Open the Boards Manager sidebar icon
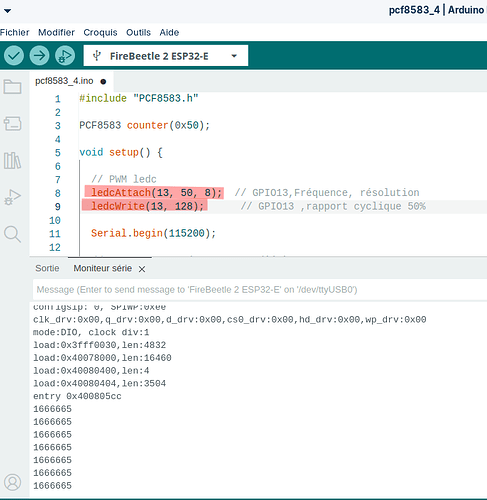This screenshot has width=487, height=500. (x=13, y=123)
